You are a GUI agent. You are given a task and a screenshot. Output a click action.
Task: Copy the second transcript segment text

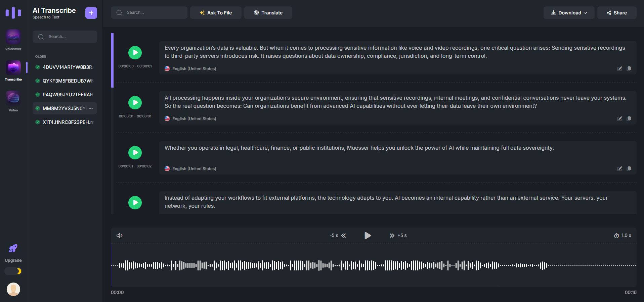pyautogui.click(x=629, y=119)
